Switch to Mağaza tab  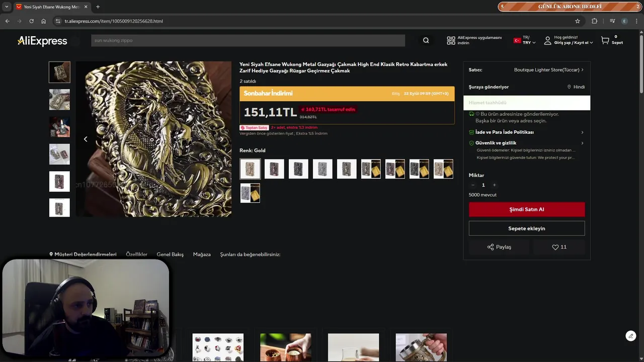coord(202,254)
